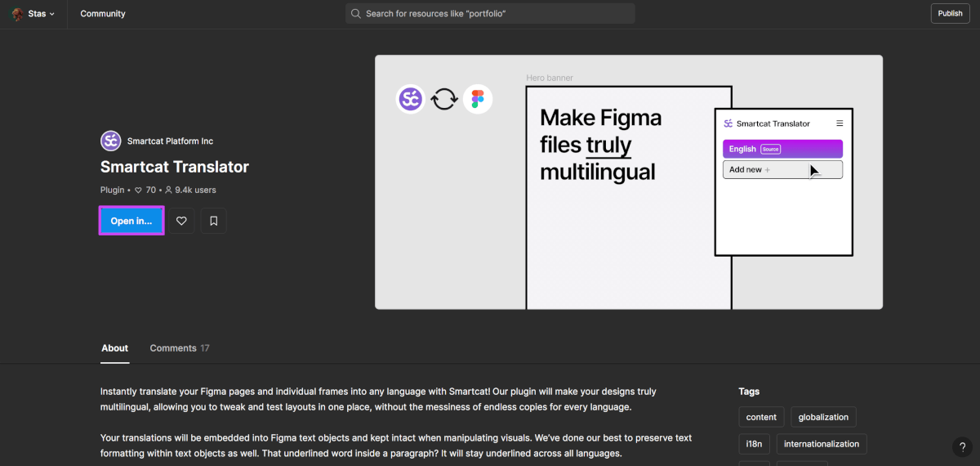The width and height of the screenshot is (980, 466).
Task: Click the search magnifier icon
Action: [356, 14]
